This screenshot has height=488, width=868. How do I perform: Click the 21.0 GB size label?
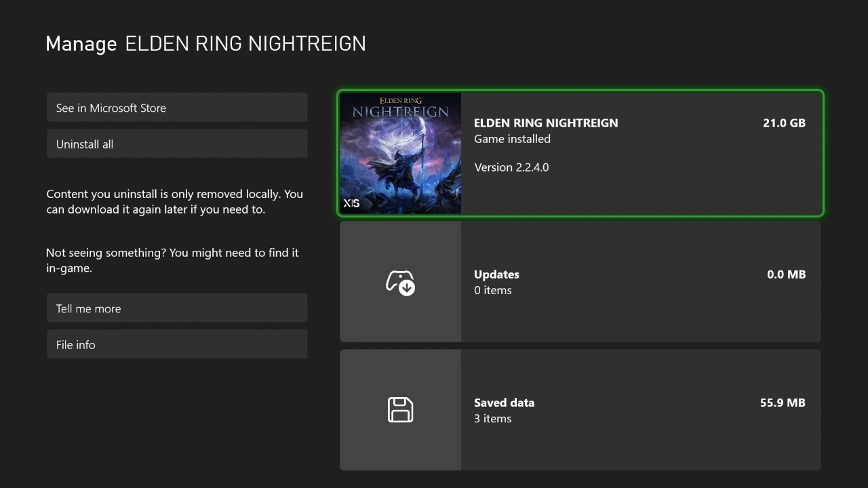pyautogui.click(x=784, y=123)
